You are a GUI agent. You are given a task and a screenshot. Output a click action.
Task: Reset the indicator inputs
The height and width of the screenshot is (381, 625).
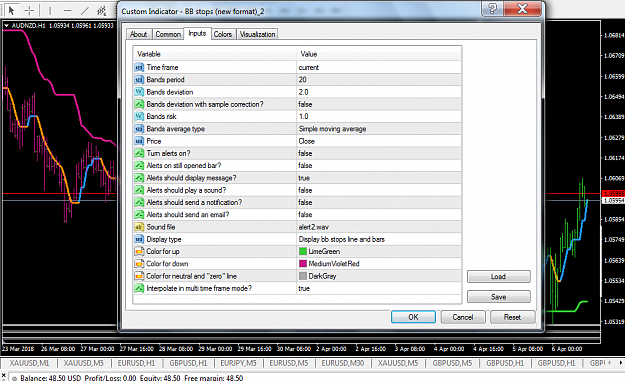tap(512, 317)
